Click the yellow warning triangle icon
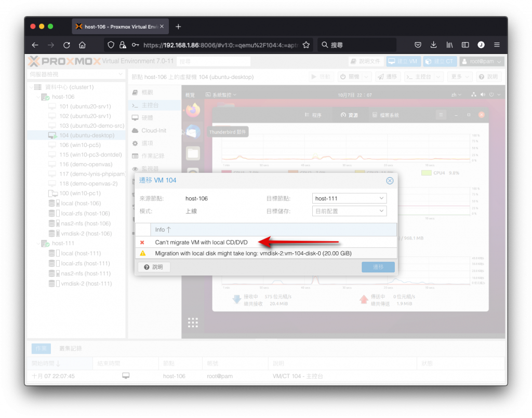Image resolution: width=532 pixels, height=418 pixels. point(142,253)
